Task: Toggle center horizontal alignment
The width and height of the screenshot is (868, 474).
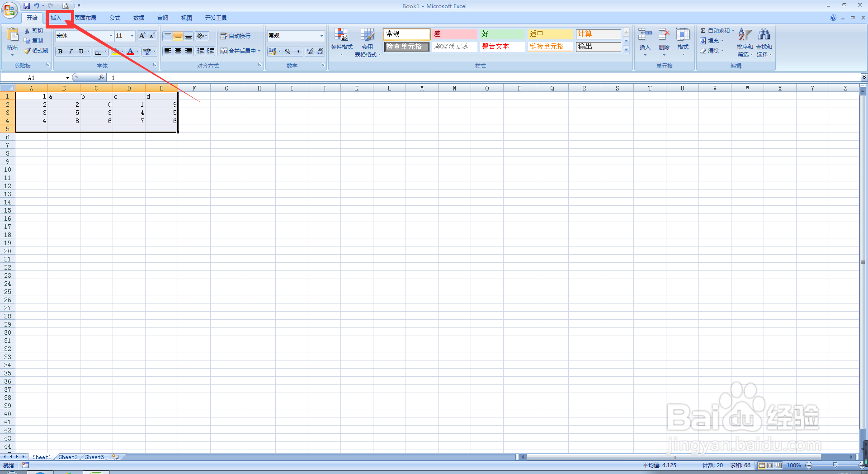Action: [x=178, y=51]
